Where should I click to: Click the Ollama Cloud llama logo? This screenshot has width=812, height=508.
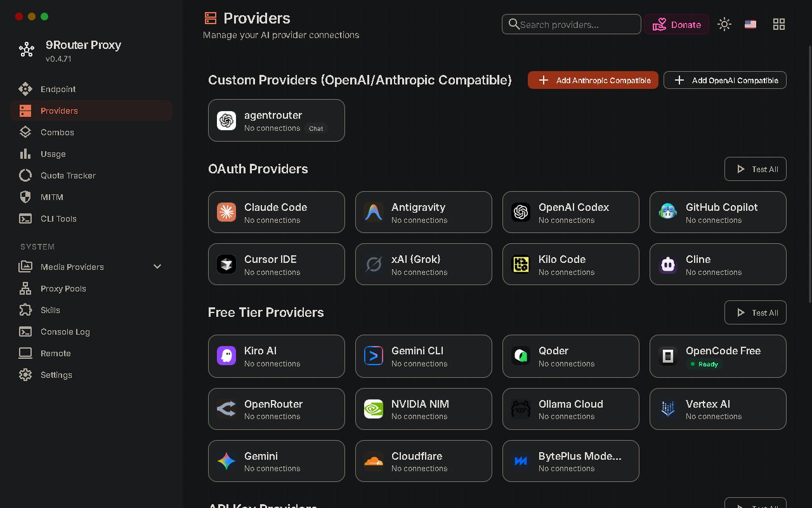tap(521, 409)
